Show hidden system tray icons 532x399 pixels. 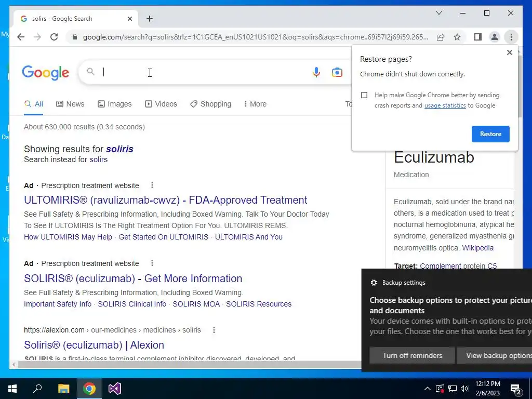pyautogui.click(x=428, y=389)
